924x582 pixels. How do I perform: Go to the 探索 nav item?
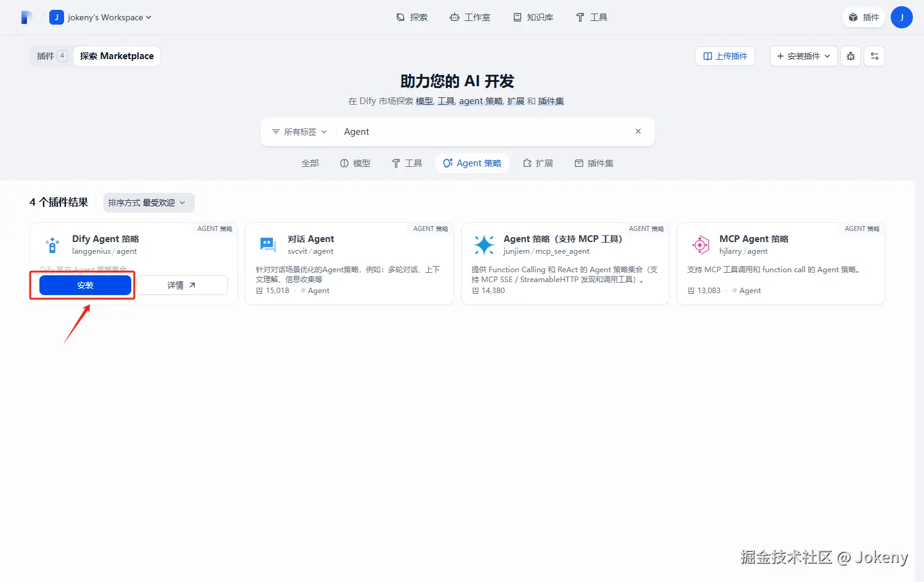click(412, 17)
